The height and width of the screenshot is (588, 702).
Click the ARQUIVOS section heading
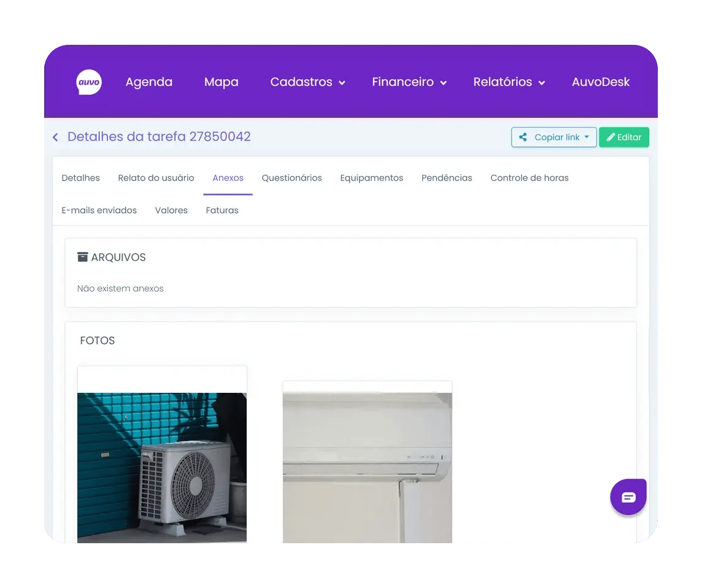click(x=118, y=257)
